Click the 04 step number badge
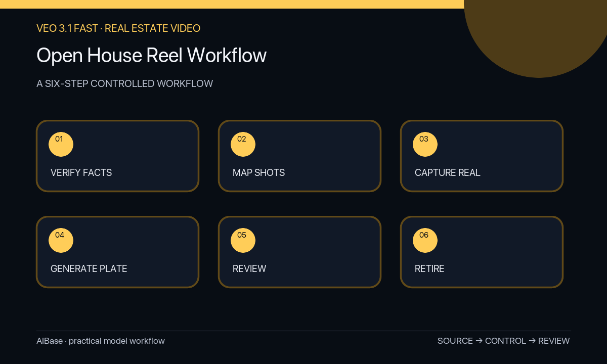This screenshot has width=607, height=364. [x=61, y=241]
